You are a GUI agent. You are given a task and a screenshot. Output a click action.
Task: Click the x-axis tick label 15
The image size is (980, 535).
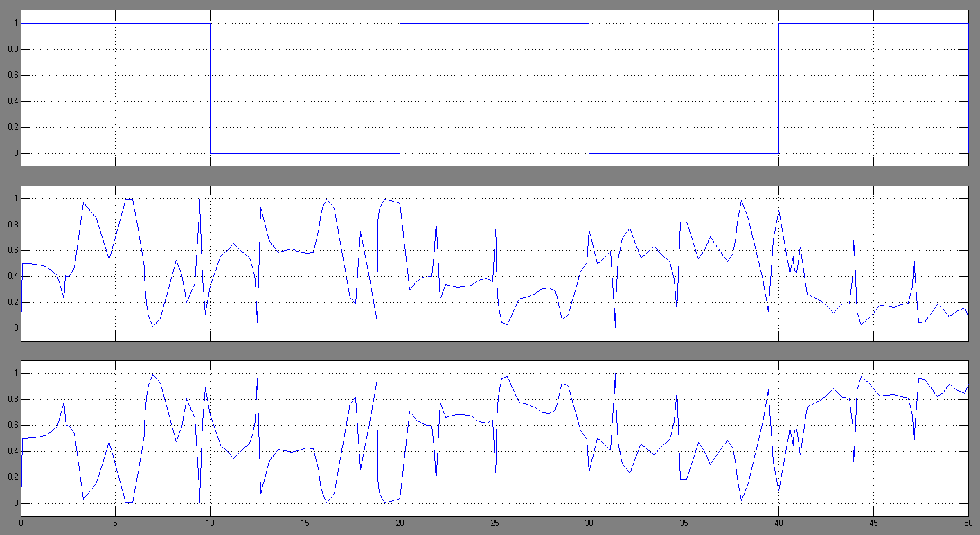click(305, 523)
